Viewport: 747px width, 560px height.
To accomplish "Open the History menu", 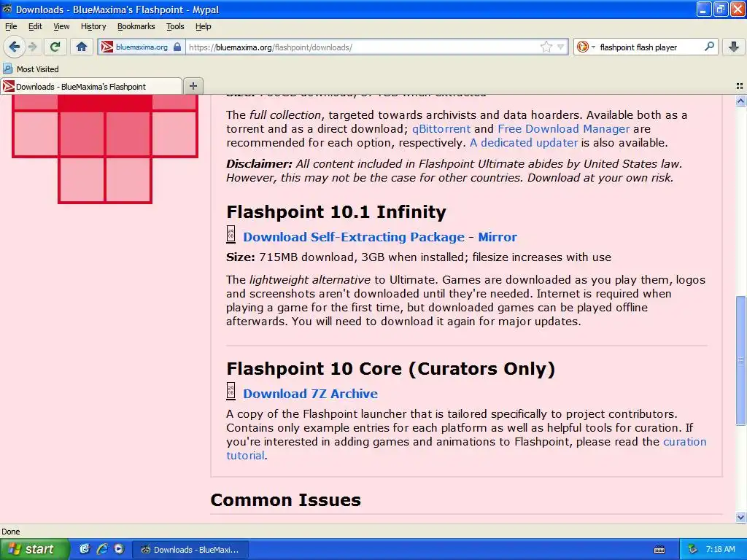I will [93, 26].
